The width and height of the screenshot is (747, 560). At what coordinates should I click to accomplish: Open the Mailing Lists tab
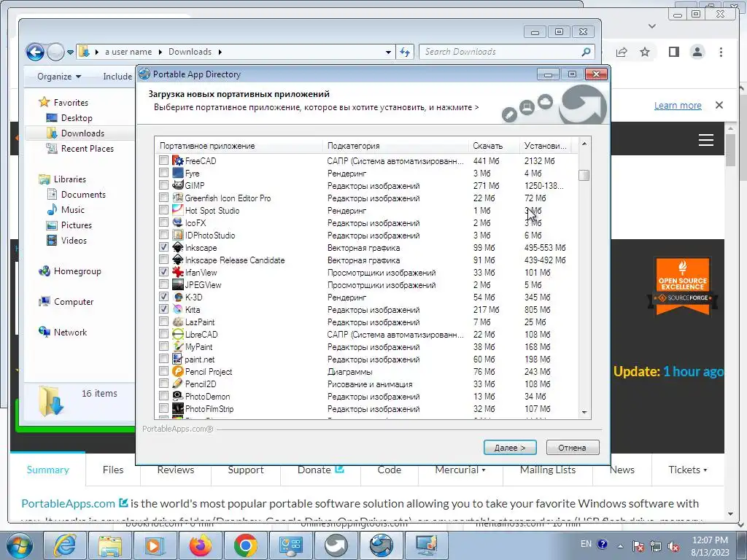coord(548,470)
